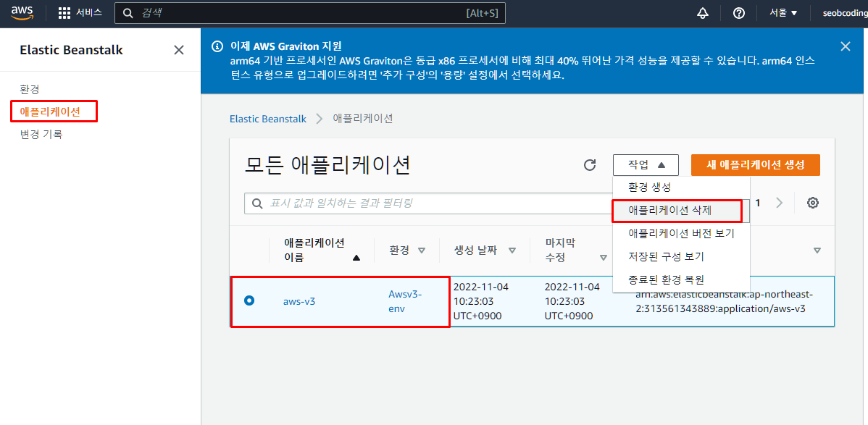The height and width of the screenshot is (425, 868).
Task: Sort by 애플리케이션 이름 column arrow
Action: pyautogui.click(x=356, y=258)
